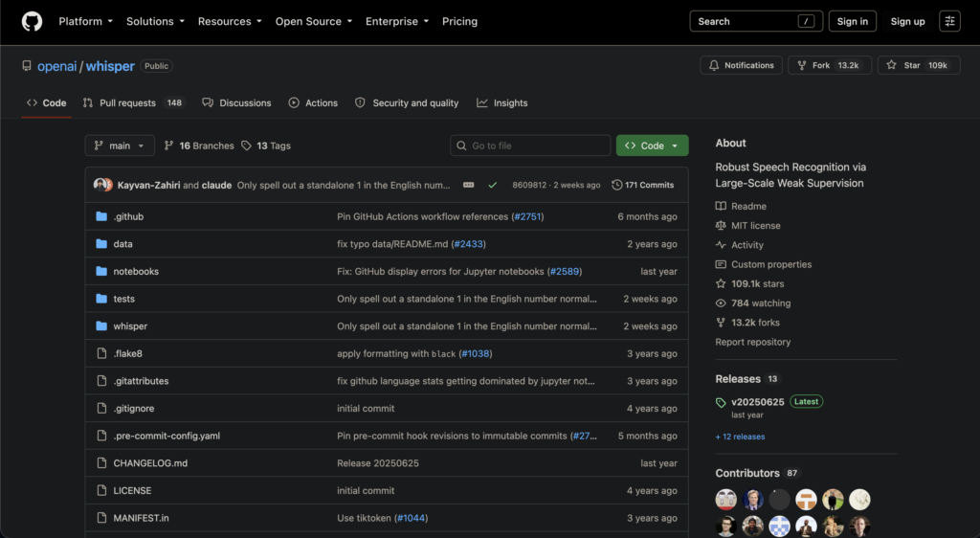Click the .github folder icon
Screen dimensions: 980x538
(x=101, y=216)
